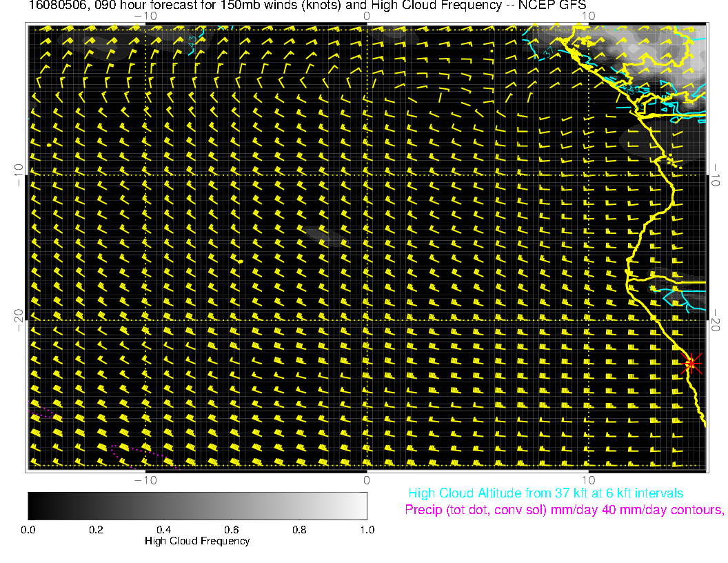Viewport: 728px width, 563px height.
Task: Click the cyan '37' contour label
Action: [549, 52]
